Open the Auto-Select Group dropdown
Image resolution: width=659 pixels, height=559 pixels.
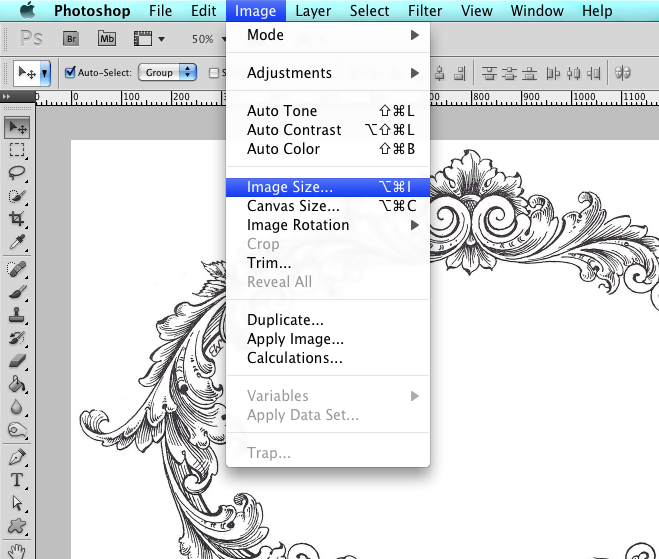[x=168, y=72]
